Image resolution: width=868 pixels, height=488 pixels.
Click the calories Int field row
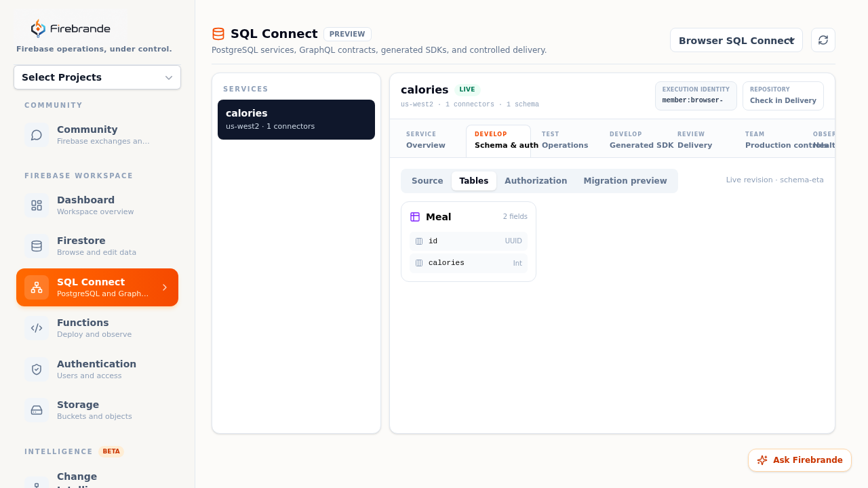click(469, 263)
